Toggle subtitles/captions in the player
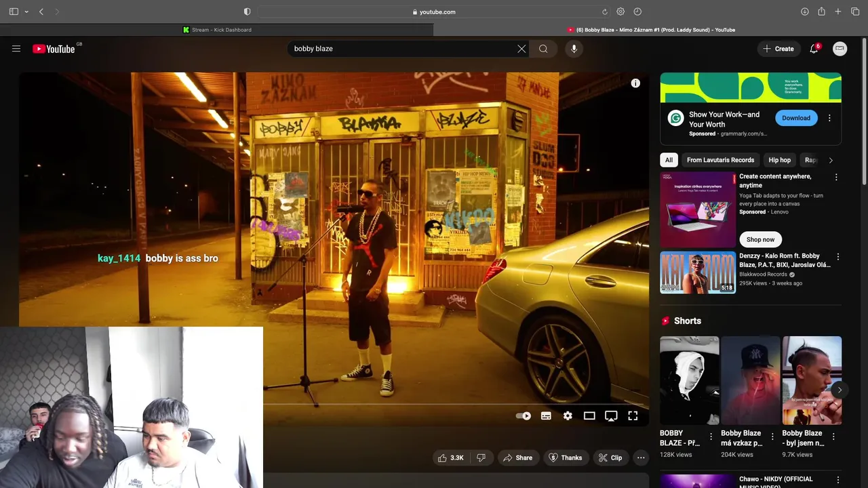 click(546, 416)
